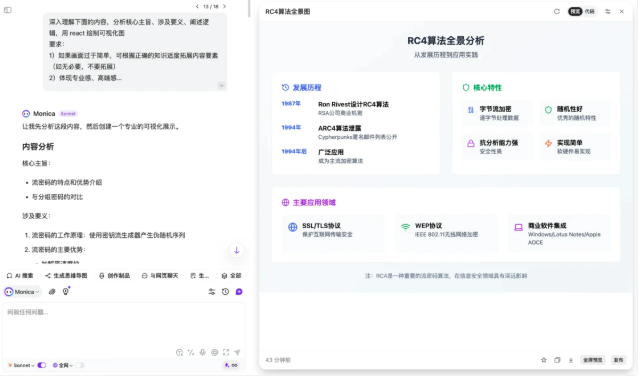The image size is (641, 379).
Task: Click the Sonnet badge next to Monica
Action: 68,114
